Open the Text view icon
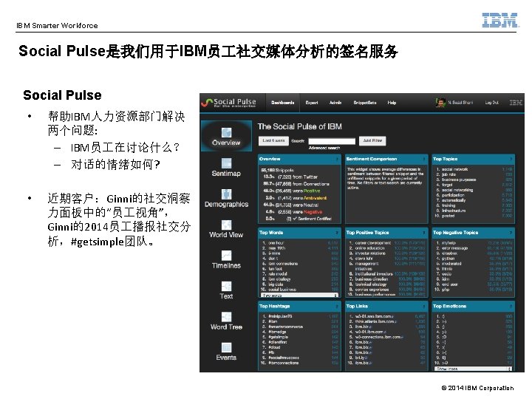 coord(226,286)
